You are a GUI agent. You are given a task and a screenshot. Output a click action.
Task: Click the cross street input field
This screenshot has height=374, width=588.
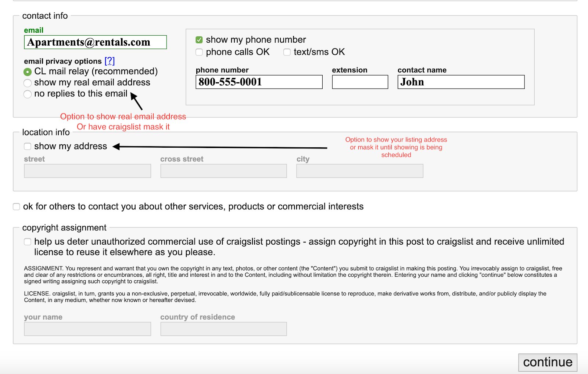point(224,171)
